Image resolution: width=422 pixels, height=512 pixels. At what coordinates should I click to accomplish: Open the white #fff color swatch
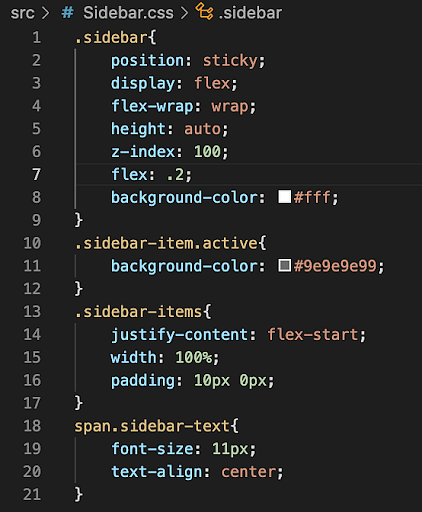click(285, 197)
